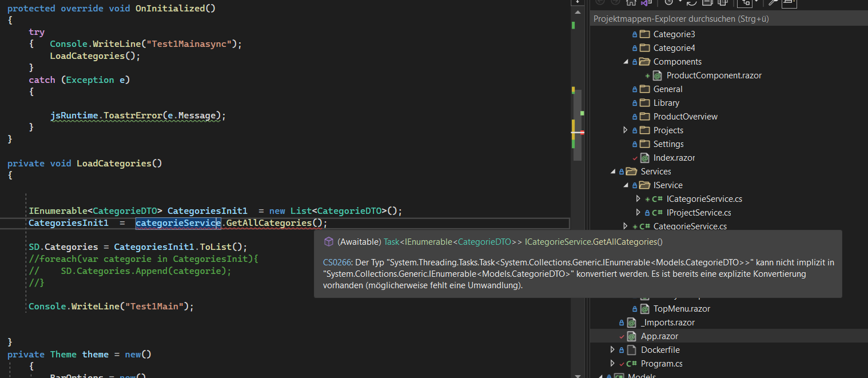Click SD.Categories assignment text
Screen dimensions: 868x378
63,247
